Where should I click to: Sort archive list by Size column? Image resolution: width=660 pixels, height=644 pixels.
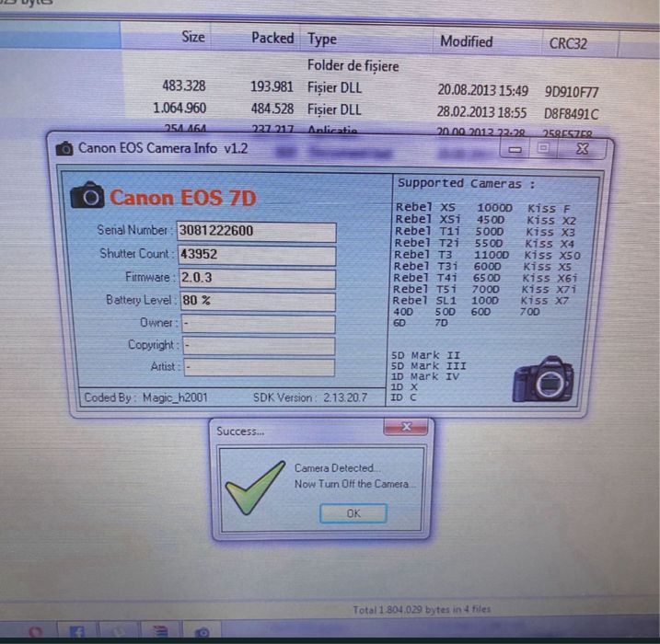coord(193,37)
